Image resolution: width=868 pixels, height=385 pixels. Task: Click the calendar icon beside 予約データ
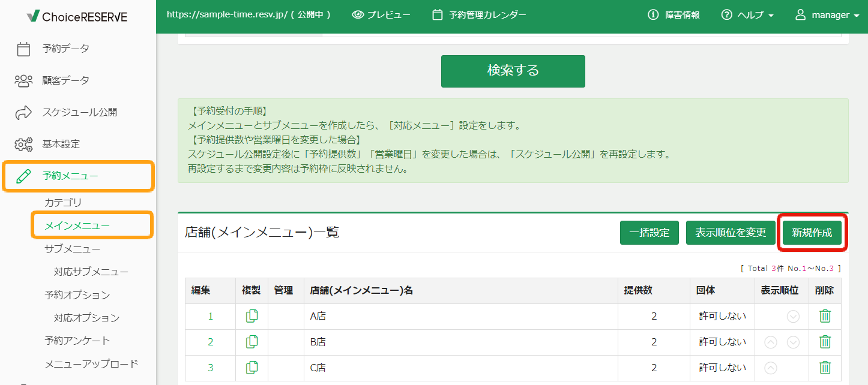23,49
